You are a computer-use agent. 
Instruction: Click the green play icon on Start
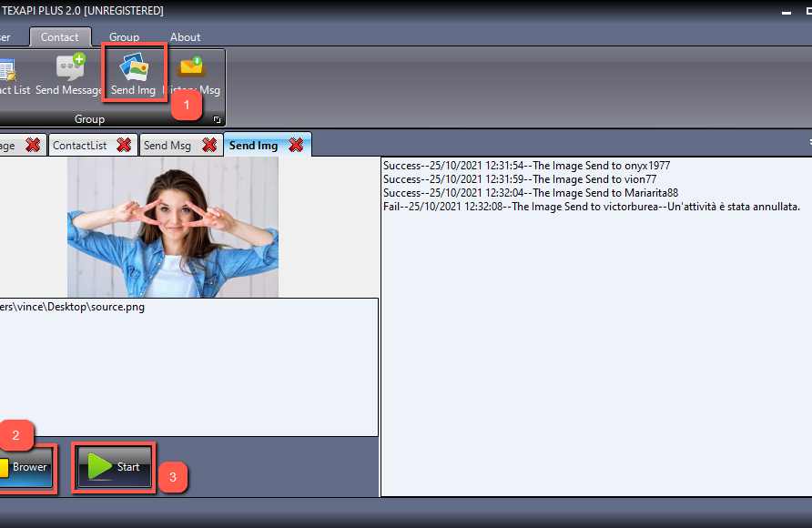coord(99,466)
